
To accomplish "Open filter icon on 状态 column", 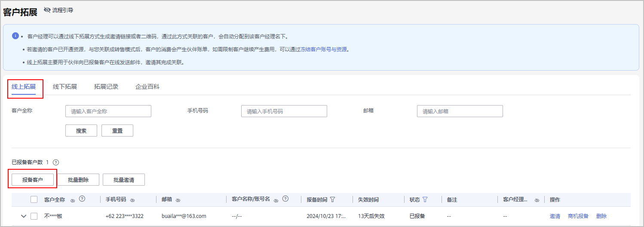I will coord(425,200).
